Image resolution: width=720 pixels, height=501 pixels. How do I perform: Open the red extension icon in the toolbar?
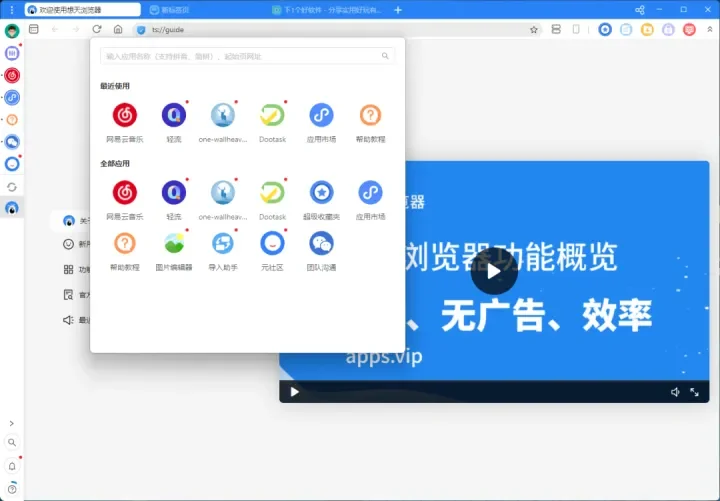coord(689,30)
